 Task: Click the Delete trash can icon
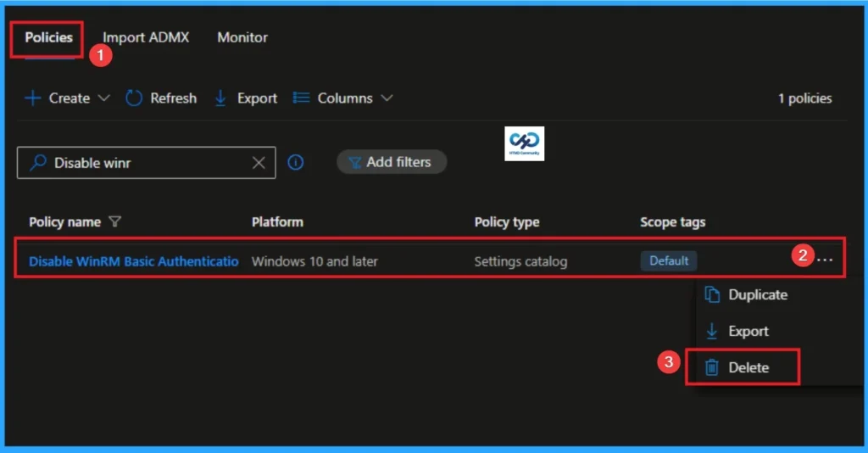tap(712, 367)
